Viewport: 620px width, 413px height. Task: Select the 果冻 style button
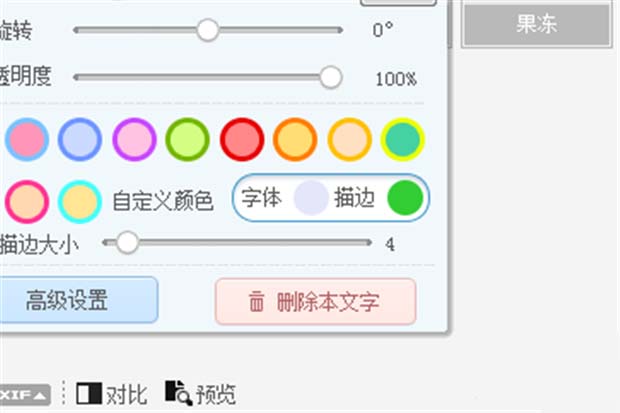[536, 26]
